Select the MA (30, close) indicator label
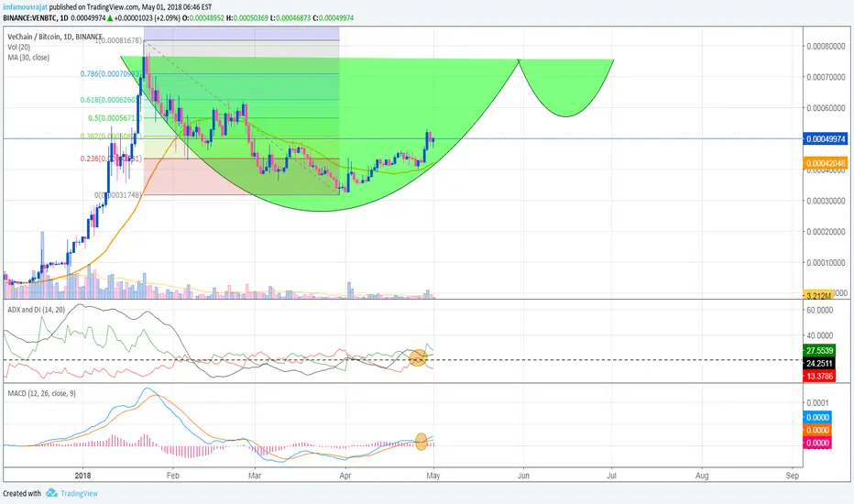 pos(28,57)
